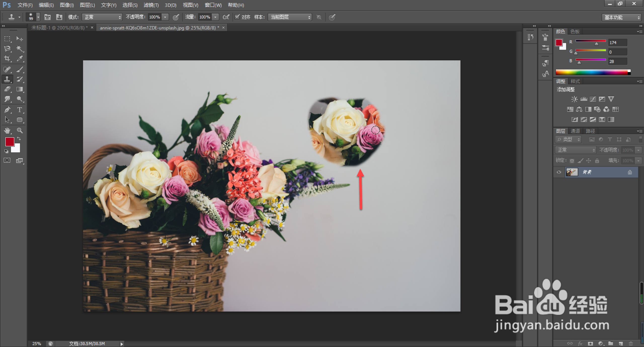
Task: Select the Clone Stamp tool
Action: (x=7, y=79)
